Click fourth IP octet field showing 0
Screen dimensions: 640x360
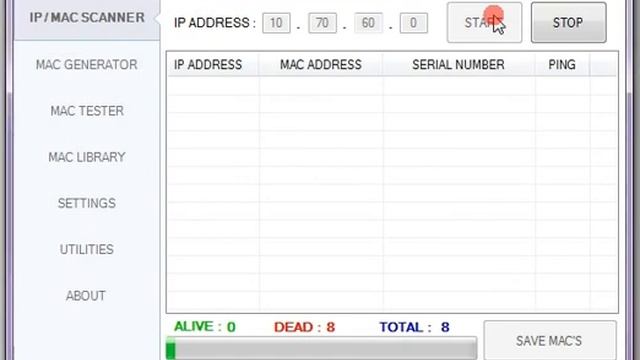pyautogui.click(x=413, y=23)
